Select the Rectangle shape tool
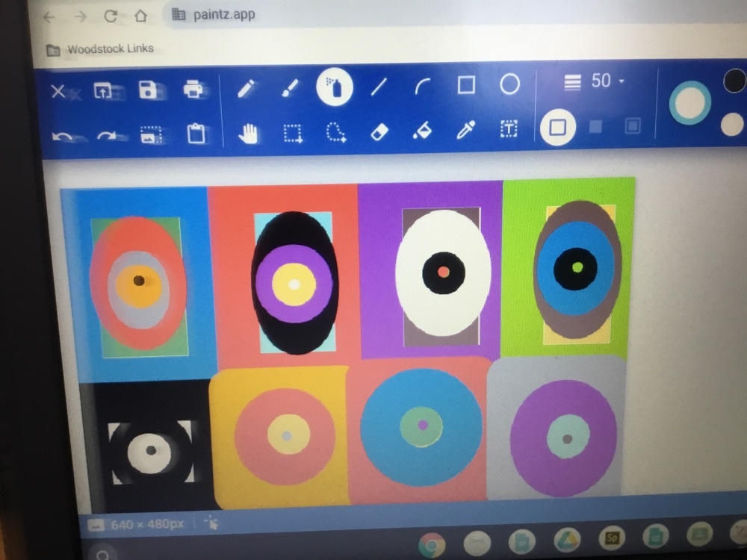The image size is (747, 560). click(x=466, y=85)
